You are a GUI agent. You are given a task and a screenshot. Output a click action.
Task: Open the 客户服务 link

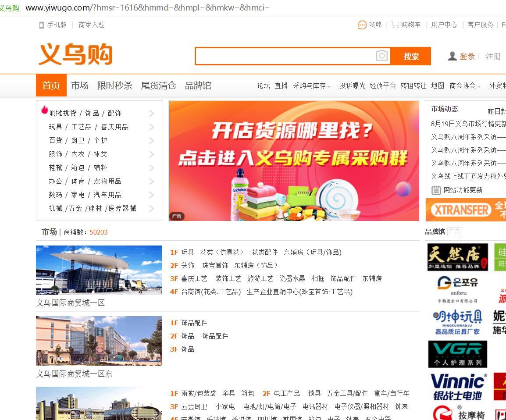coord(481,25)
